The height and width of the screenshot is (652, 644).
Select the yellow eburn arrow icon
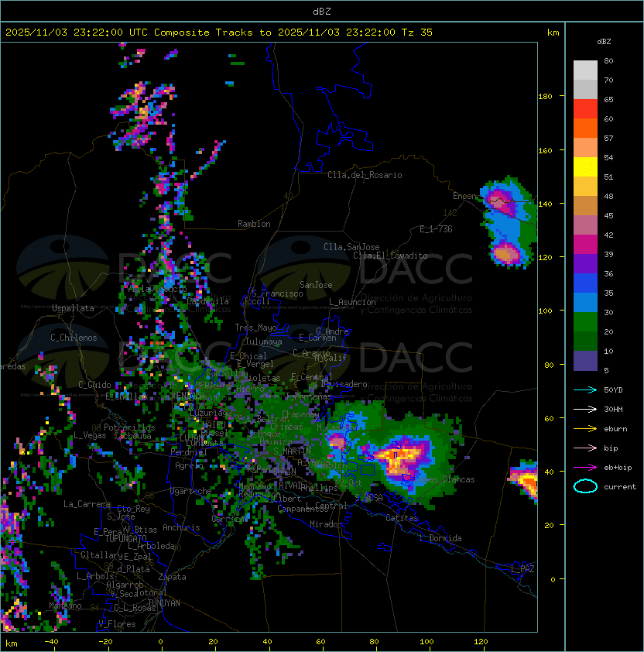point(585,429)
